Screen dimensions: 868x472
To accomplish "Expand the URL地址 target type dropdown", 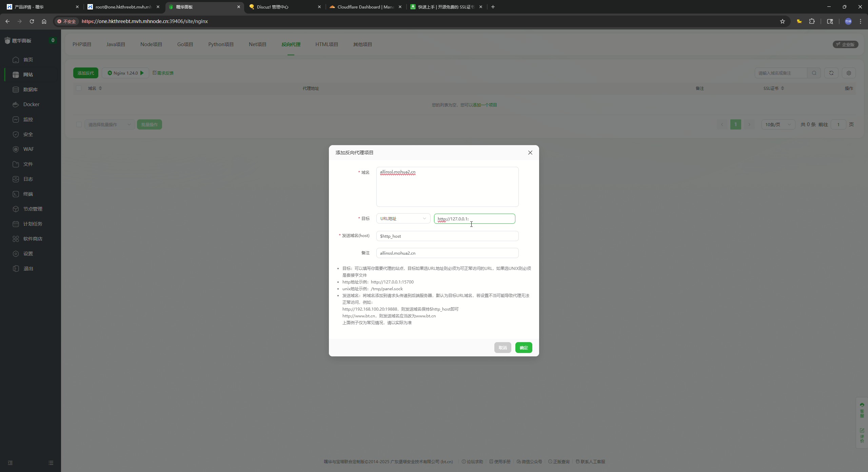I will point(403,219).
